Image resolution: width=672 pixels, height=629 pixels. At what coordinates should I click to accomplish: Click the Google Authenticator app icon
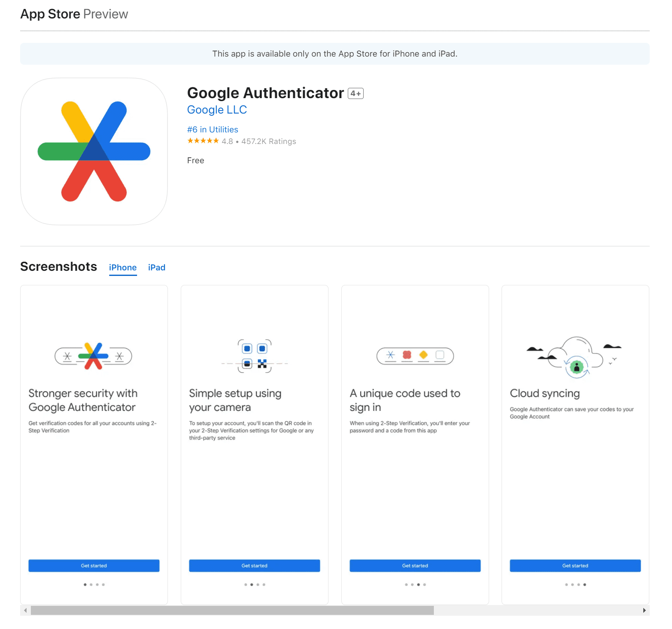(x=94, y=151)
